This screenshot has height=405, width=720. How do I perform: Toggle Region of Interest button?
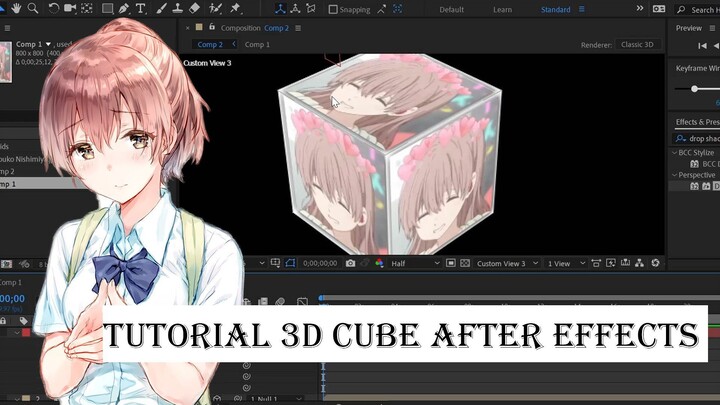tap(451, 263)
